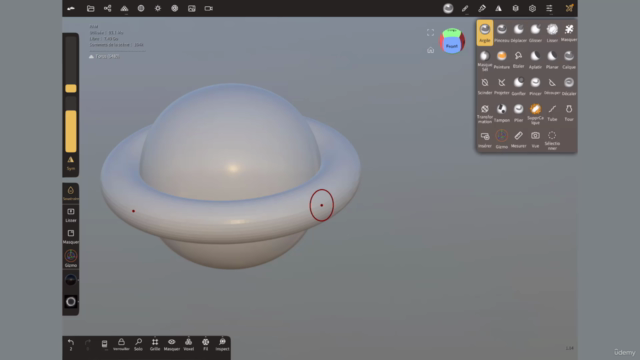Image resolution: width=640 pixels, height=360 pixels.
Task: Pick the Gonfler inflate tool
Action: pyautogui.click(x=518, y=86)
